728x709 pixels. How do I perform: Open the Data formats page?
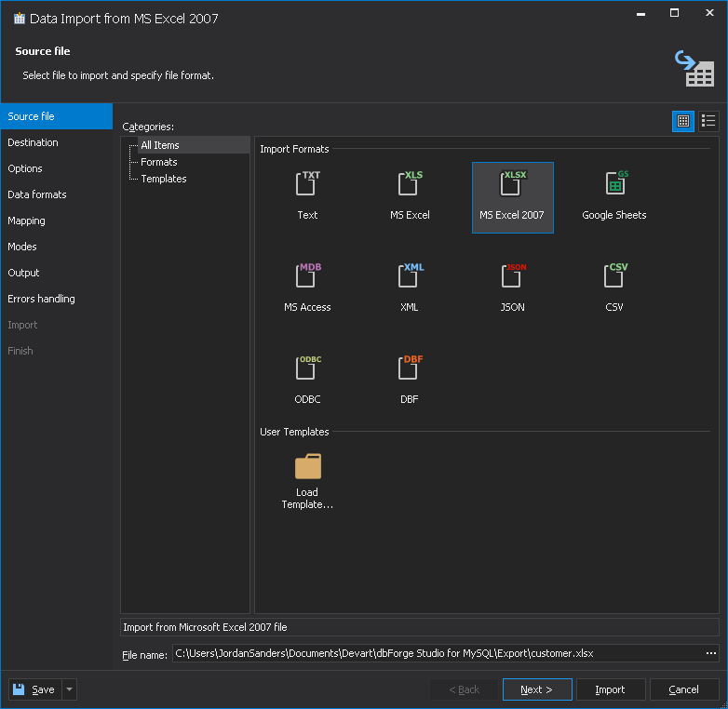pos(57,194)
